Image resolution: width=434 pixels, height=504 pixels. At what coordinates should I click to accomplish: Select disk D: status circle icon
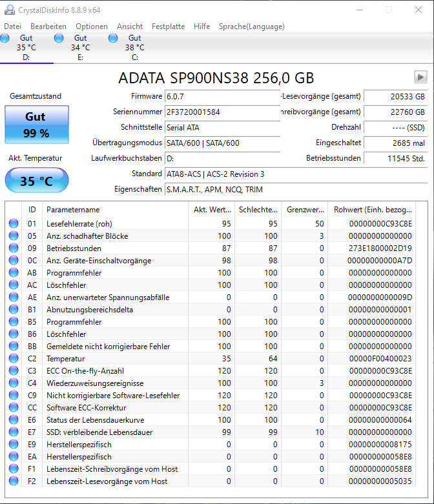[x=5, y=38]
